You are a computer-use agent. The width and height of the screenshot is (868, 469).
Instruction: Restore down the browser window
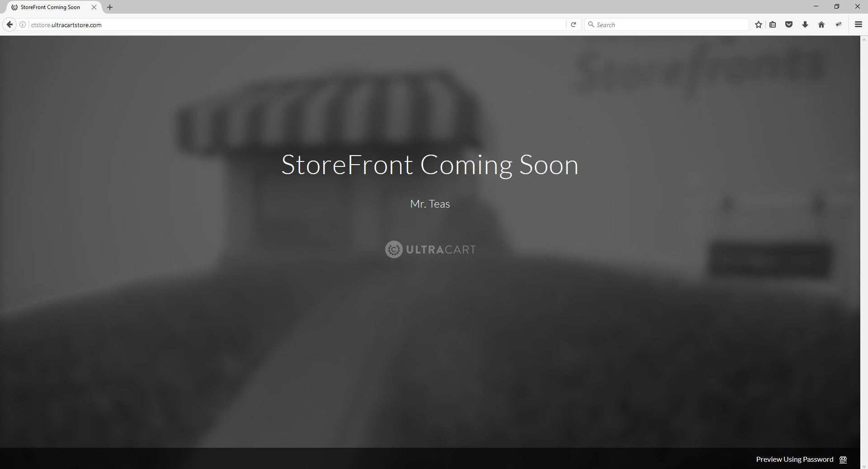coord(837,6)
